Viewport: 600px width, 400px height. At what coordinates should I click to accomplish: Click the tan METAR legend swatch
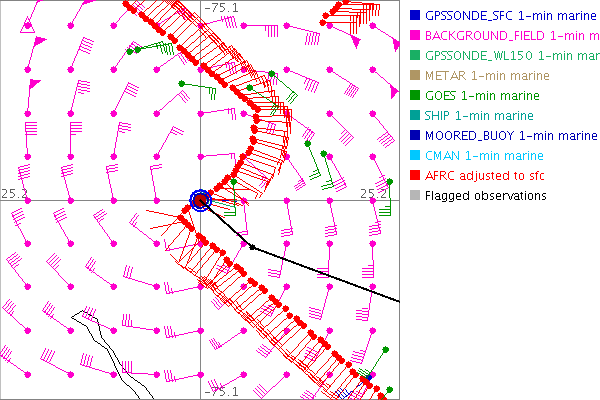click(414, 76)
